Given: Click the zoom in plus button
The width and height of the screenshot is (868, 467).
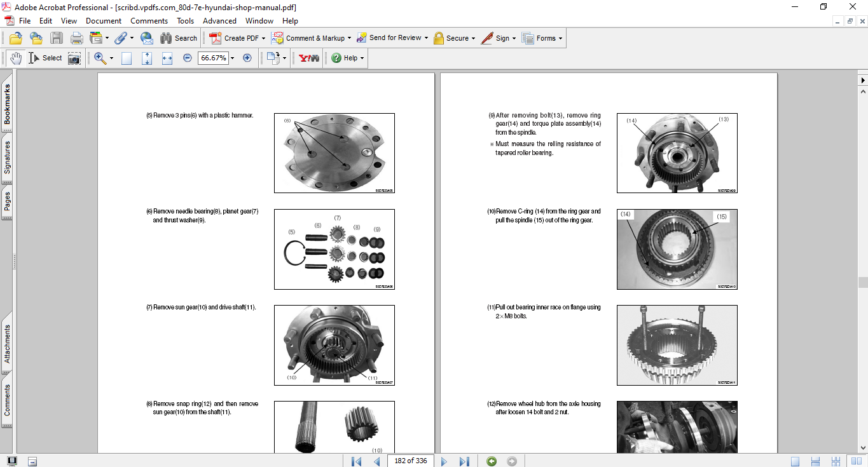Looking at the screenshot, I should 247,58.
